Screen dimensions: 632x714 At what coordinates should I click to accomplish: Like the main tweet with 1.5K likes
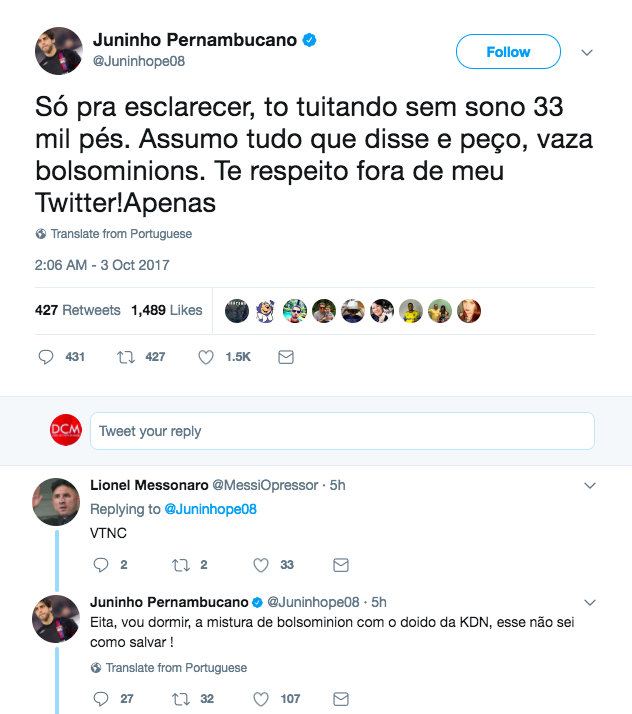pos(206,356)
